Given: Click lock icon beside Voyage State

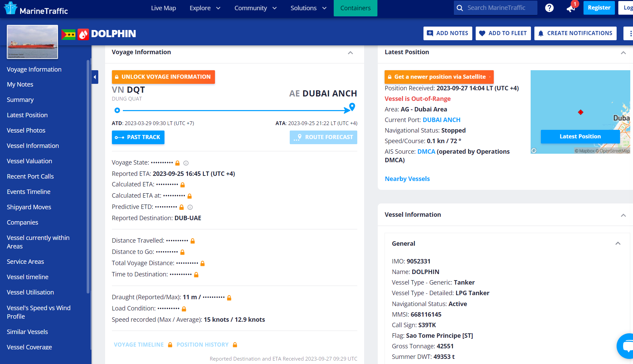Looking at the screenshot, I should pos(177,163).
